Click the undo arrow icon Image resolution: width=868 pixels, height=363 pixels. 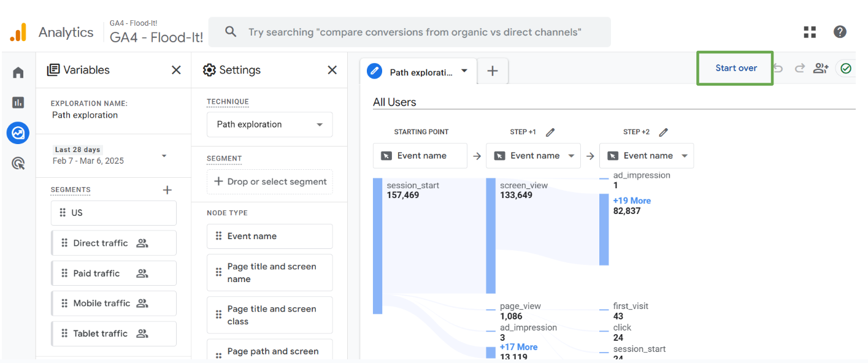[x=778, y=69]
